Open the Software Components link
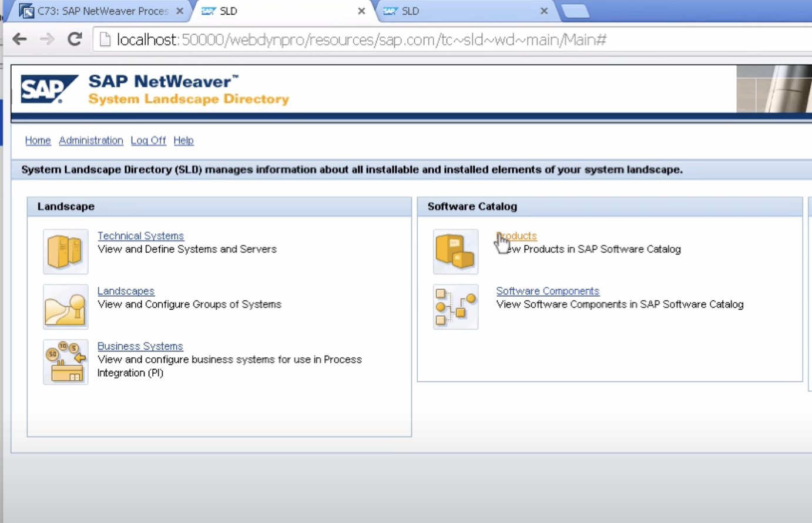 (548, 291)
